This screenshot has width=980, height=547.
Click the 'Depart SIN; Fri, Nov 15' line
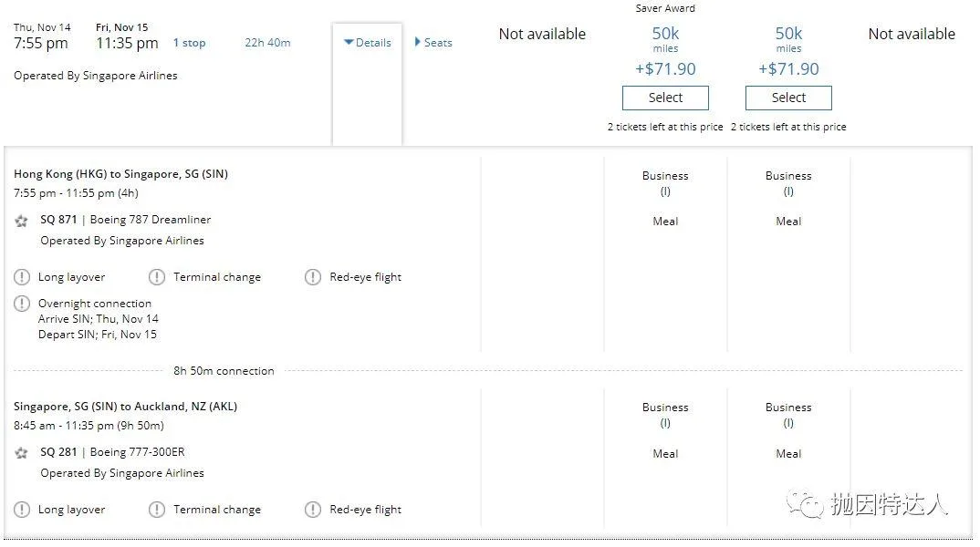[x=98, y=334]
